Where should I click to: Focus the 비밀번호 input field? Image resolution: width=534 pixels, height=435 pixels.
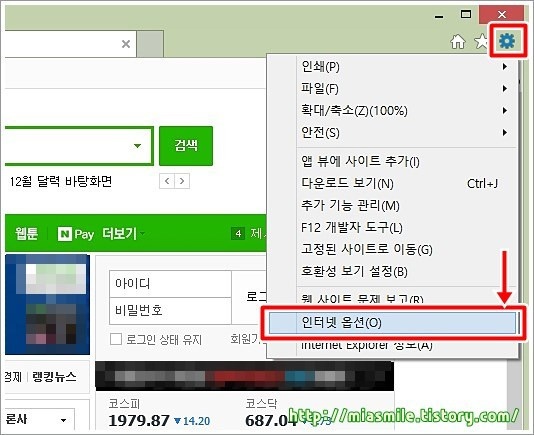(170, 311)
